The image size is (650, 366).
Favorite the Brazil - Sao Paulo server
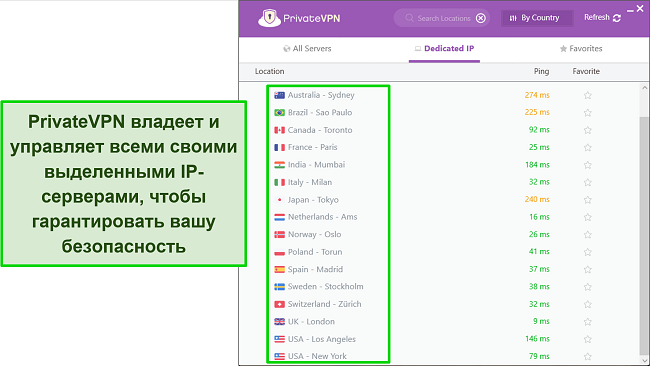[587, 113]
